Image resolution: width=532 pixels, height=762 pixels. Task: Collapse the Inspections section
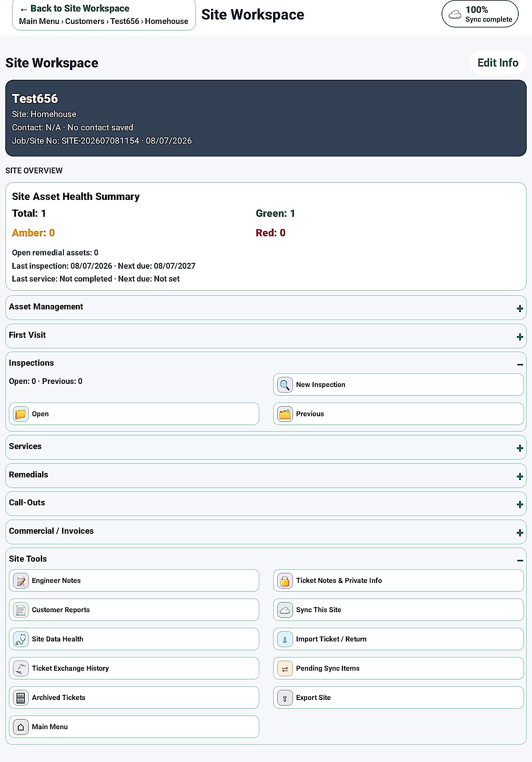coord(520,364)
